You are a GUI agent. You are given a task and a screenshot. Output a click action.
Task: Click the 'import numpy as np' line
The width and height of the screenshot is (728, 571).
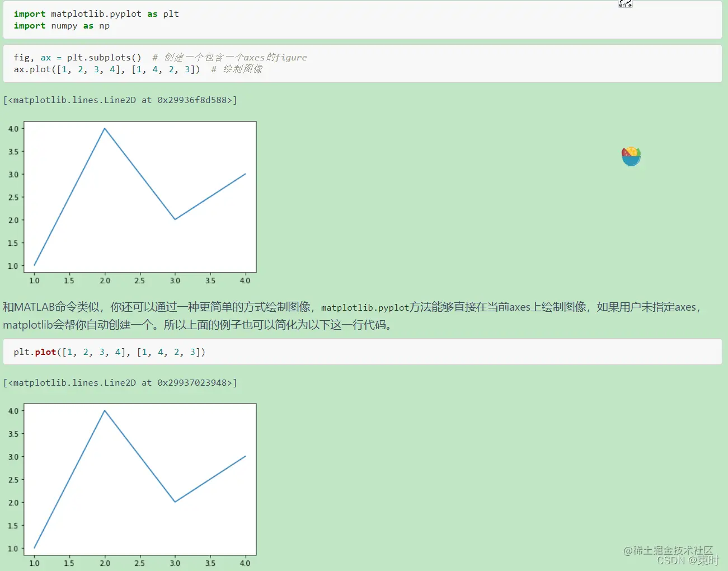62,26
